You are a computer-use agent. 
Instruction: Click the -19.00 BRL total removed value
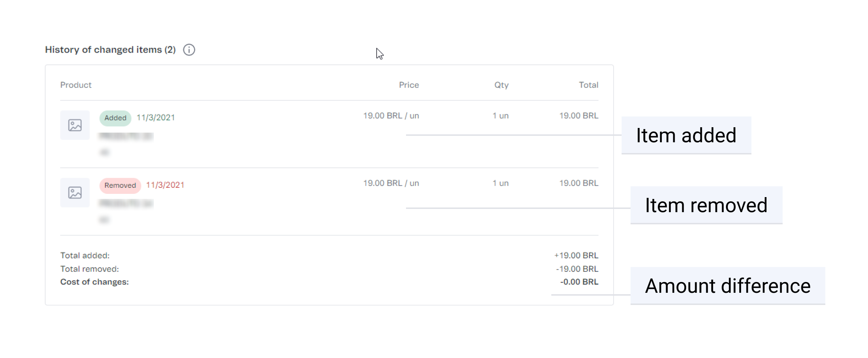click(577, 269)
